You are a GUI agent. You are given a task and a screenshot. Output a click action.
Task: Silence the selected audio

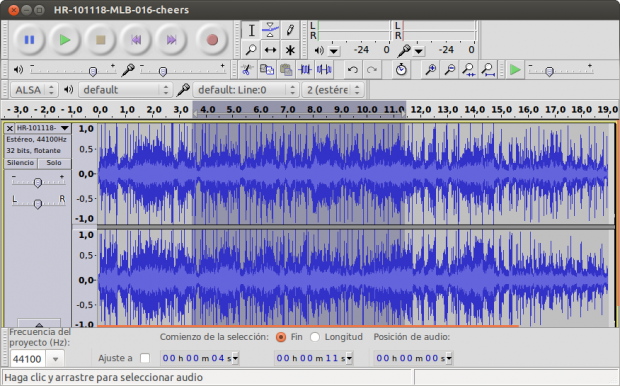point(324,70)
